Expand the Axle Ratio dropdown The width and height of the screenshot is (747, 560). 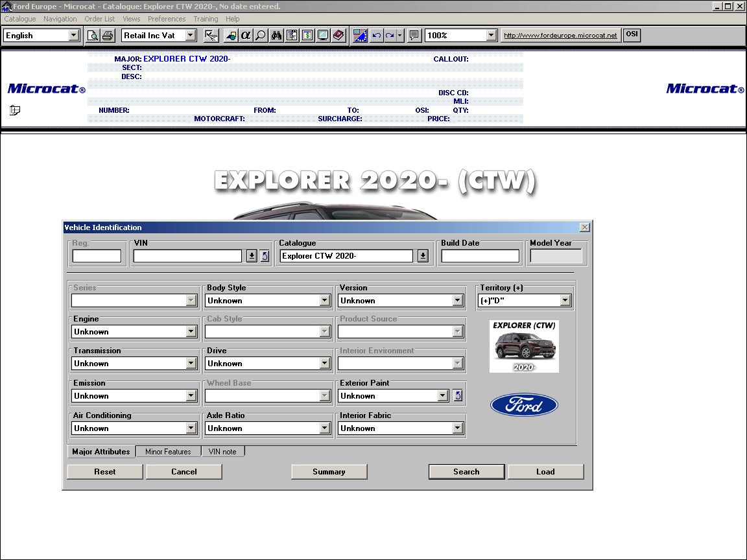point(324,428)
